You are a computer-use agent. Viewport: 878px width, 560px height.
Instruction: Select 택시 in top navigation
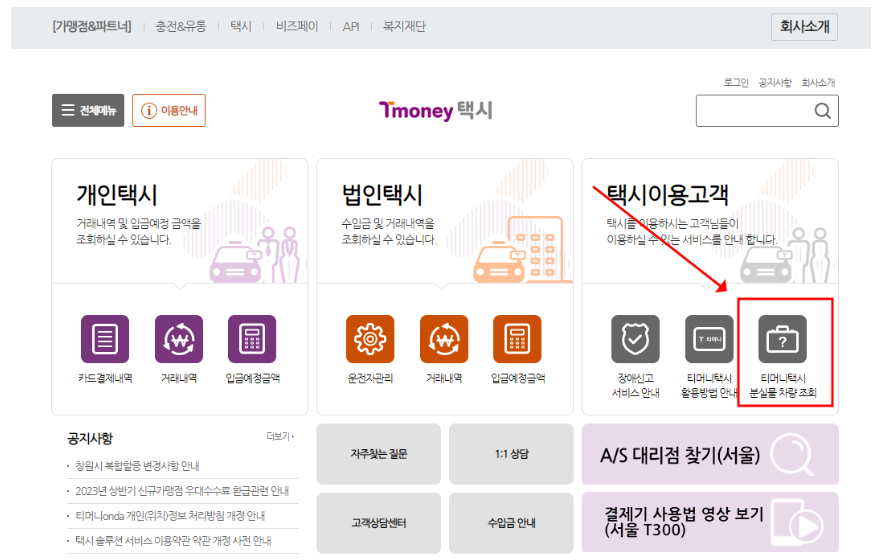click(241, 26)
